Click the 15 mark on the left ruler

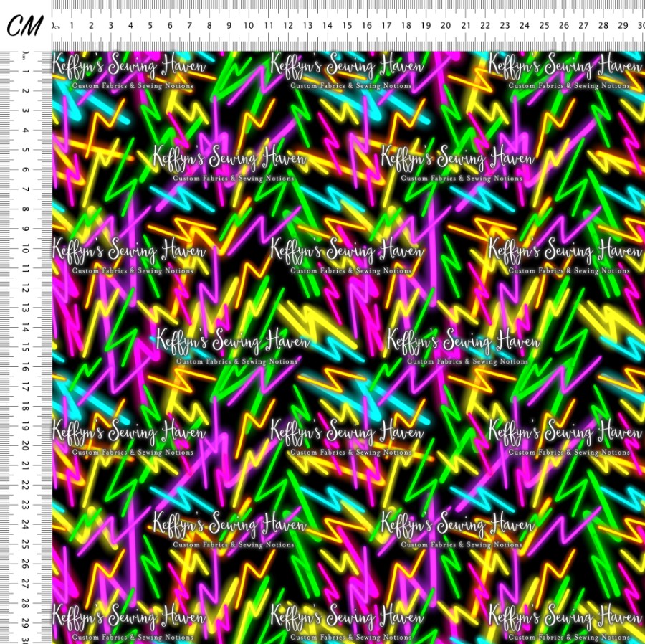(x=26, y=347)
